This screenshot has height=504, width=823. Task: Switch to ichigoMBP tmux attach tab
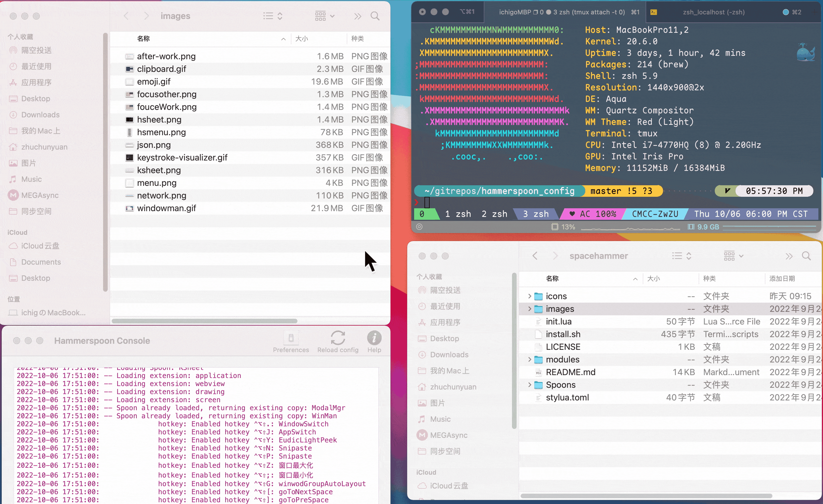click(x=562, y=12)
